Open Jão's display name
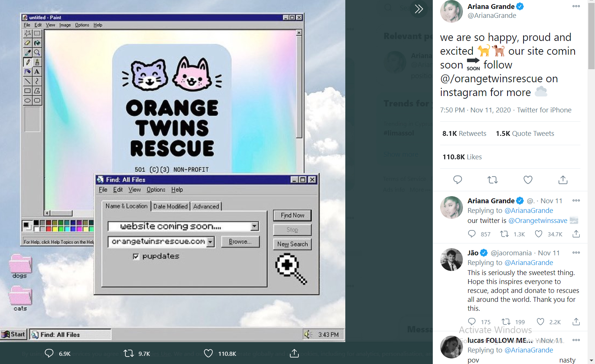This screenshot has height=364, width=595. pyautogui.click(x=473, y=253)
